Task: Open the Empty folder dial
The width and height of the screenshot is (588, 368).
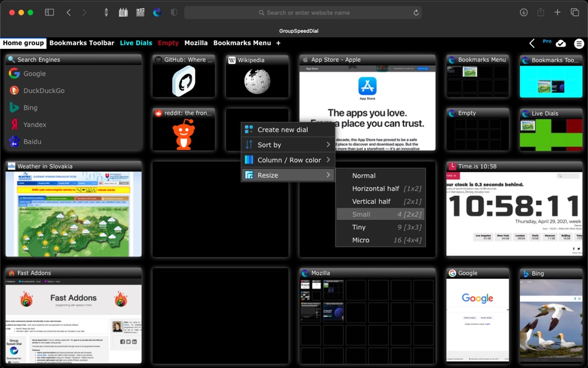Action: pyautogui.click(x=477, y=129)
